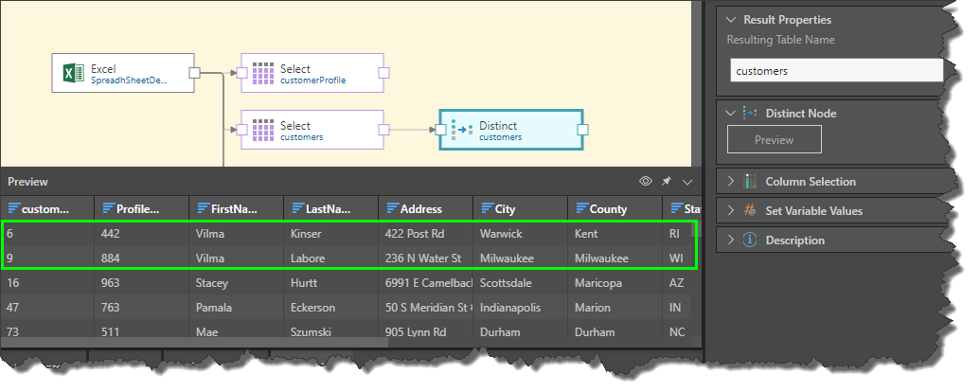
Task: Expand the Column Selection section
Action: (730, 182)
